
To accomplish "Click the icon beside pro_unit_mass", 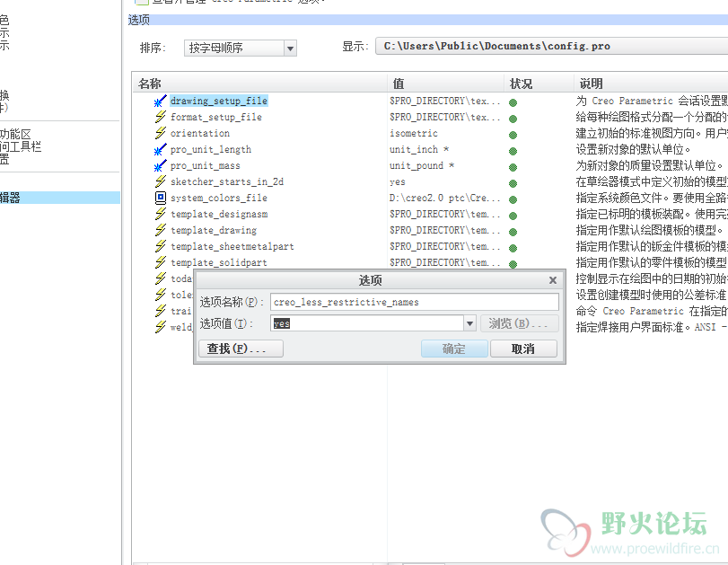I will click(x=160, y=165).
